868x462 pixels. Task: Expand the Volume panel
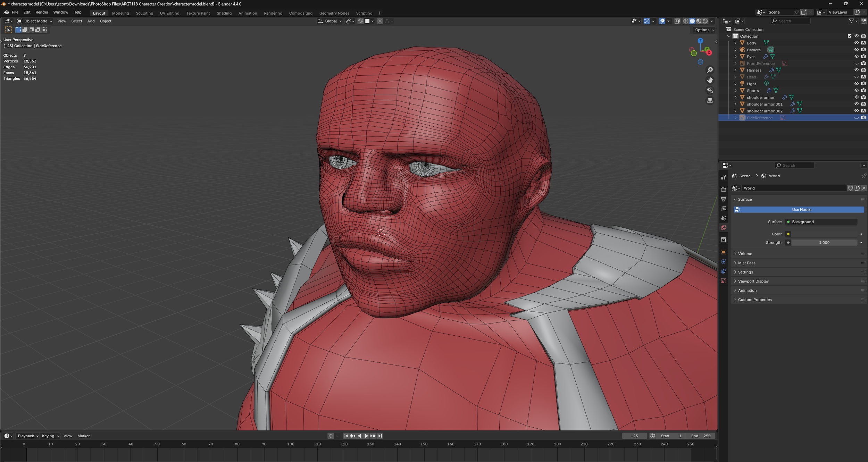coord(745,254)
